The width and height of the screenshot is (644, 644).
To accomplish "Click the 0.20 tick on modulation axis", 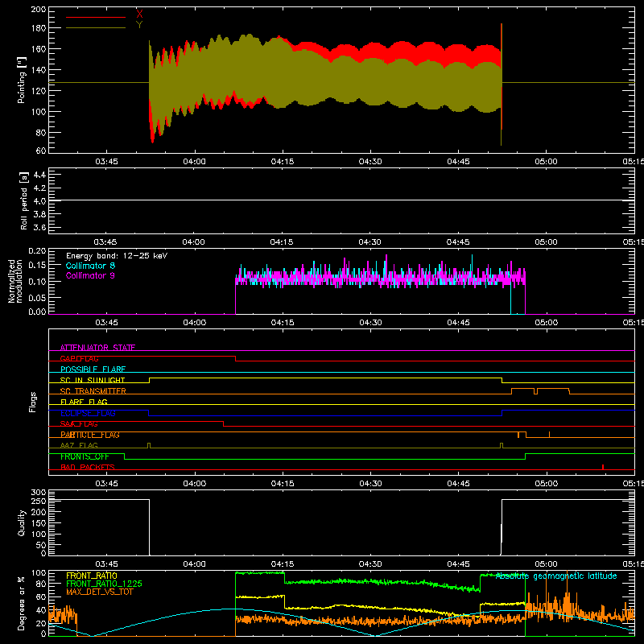I will point(37,251).
